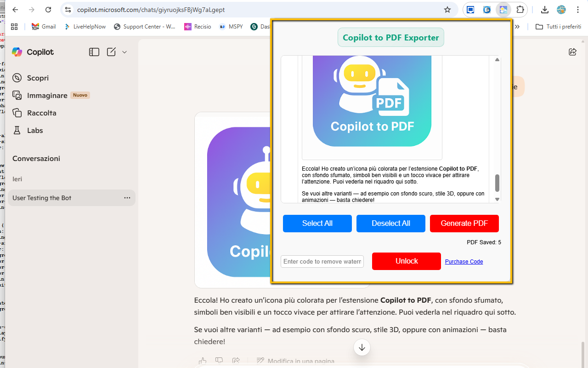588x368 pixels.
Task: Open the Purchase Code link
Action: click(464, 261)
